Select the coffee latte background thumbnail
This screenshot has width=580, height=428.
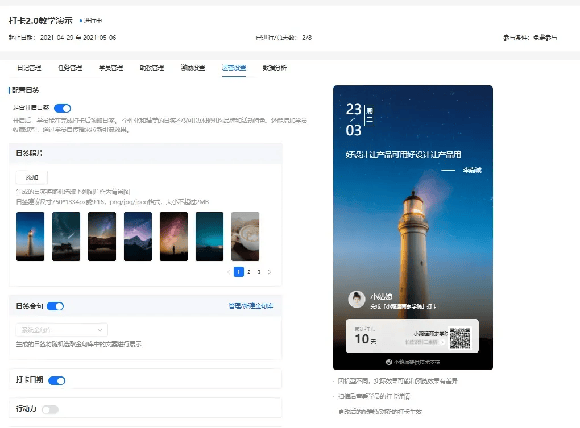tap(245, 236)
